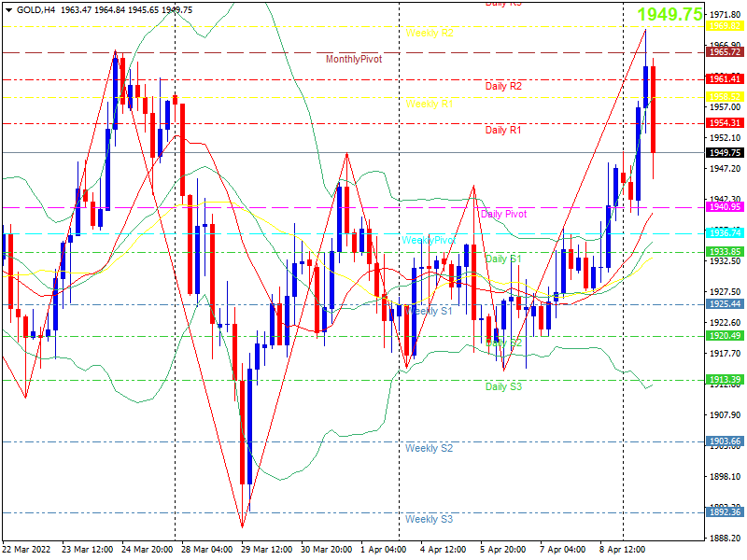Open the GOLD,H4 chart dropdown triangle

tap(8, 10)
